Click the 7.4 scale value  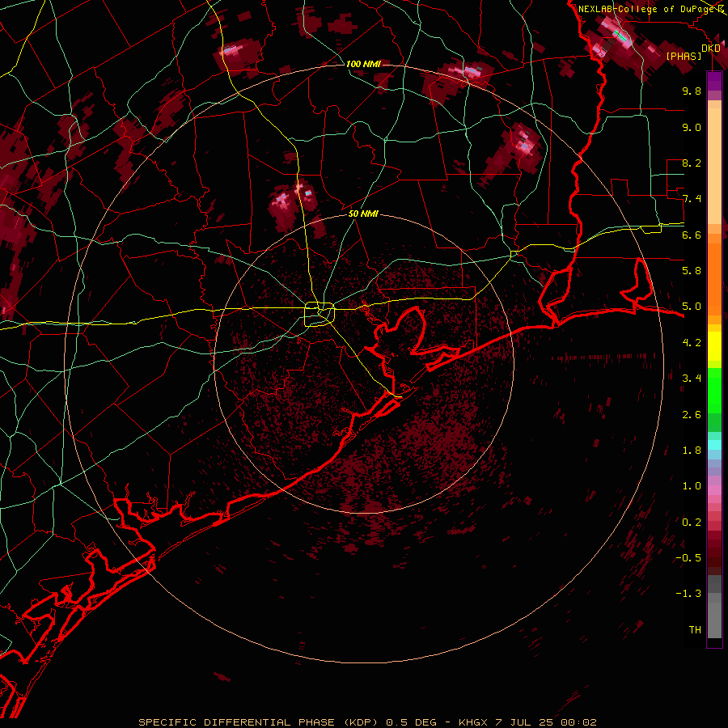[692, 199]
